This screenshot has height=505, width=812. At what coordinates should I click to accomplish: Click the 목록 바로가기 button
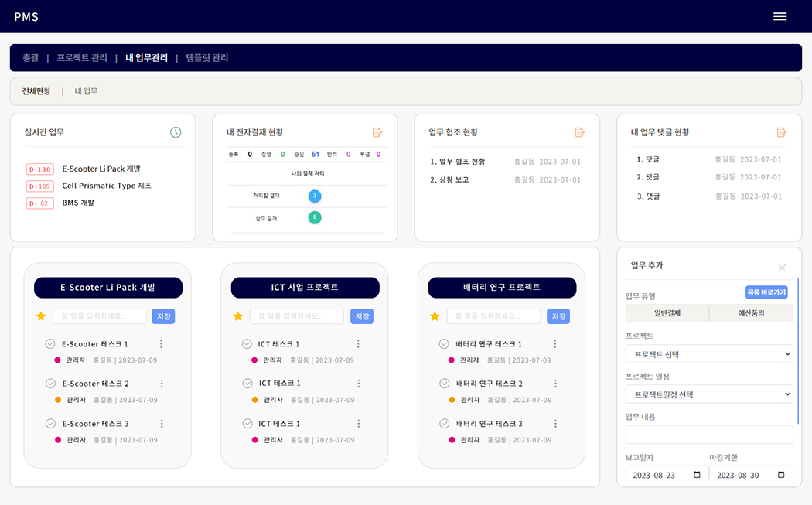click(766, 292)
